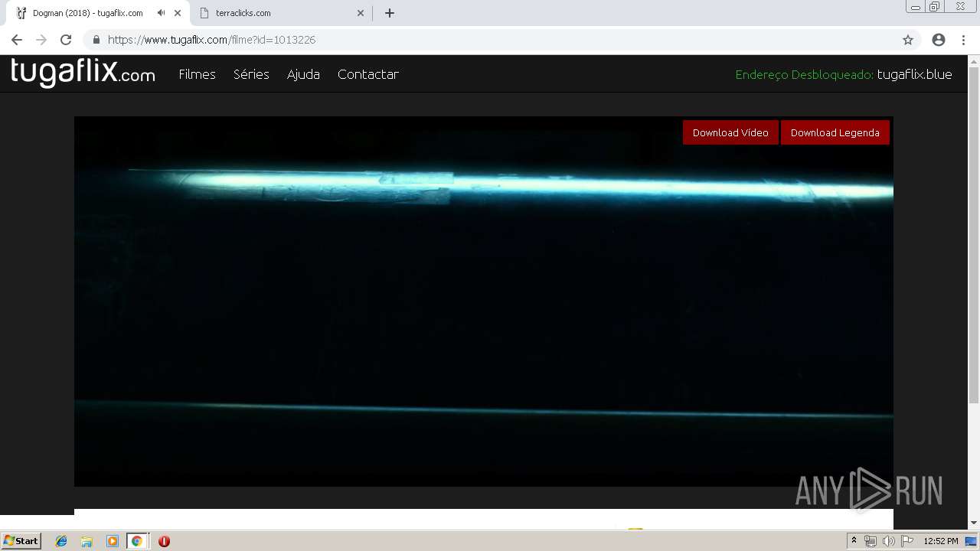Mute audio on Dogman tab
Viewport: 980px width, 551px height.
(x=161, y=13)
